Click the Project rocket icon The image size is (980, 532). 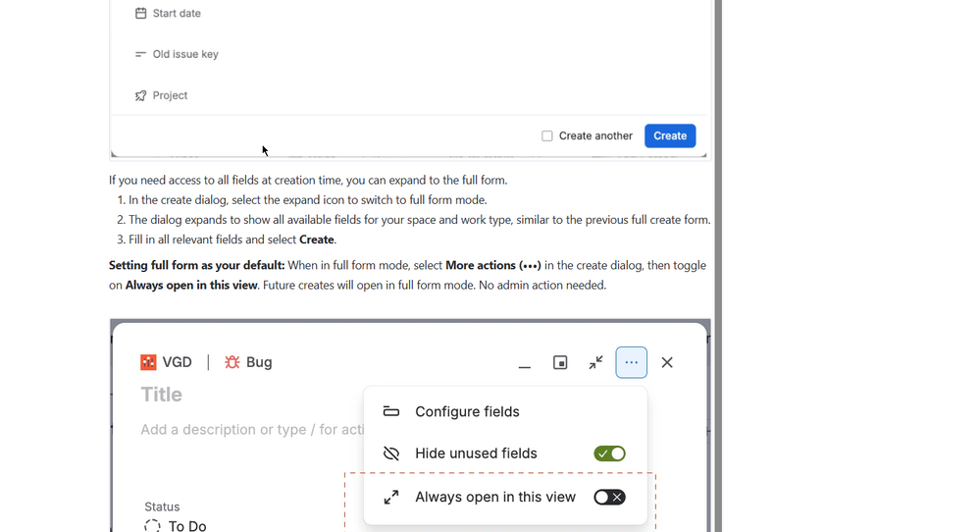click(x=140, y=95)
